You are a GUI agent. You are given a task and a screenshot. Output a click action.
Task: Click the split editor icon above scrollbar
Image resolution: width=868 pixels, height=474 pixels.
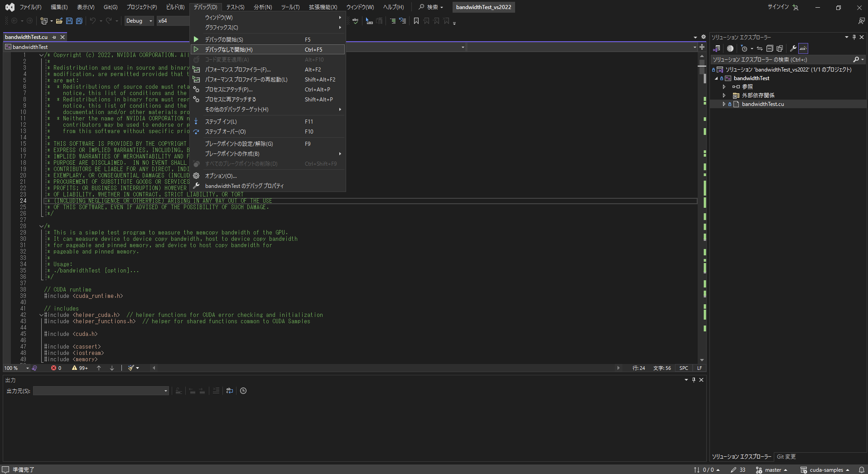tap(702, 47)
